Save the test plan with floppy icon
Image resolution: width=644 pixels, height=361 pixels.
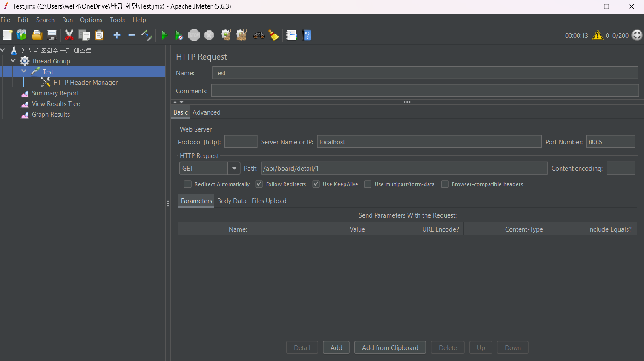tap(52, 35)
